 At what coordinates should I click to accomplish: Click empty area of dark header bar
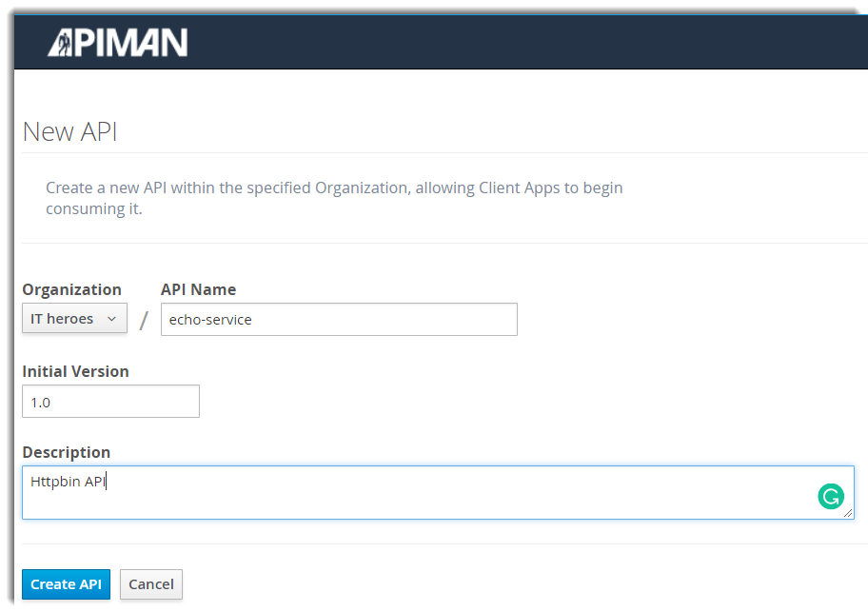[x=498, y=42]
